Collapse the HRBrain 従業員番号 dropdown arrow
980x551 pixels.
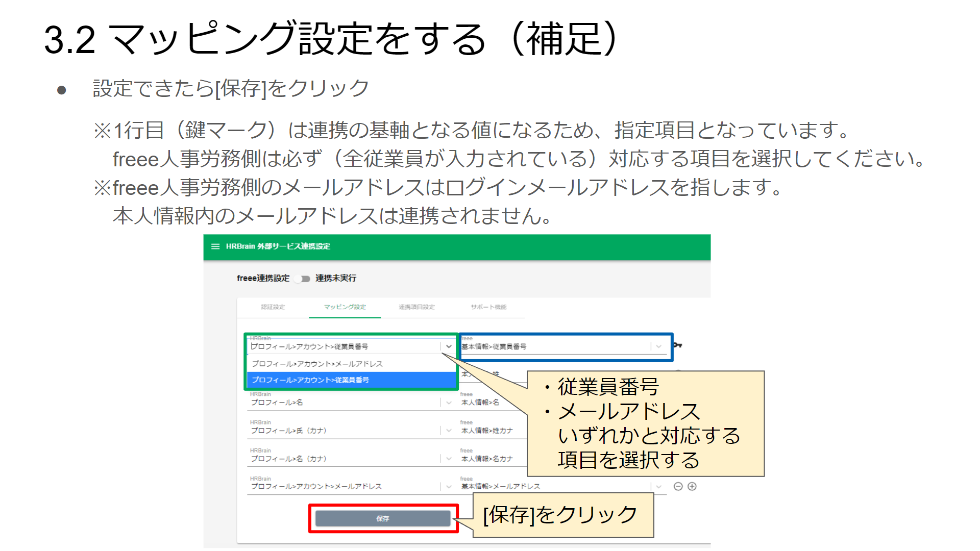pos(448,346)
